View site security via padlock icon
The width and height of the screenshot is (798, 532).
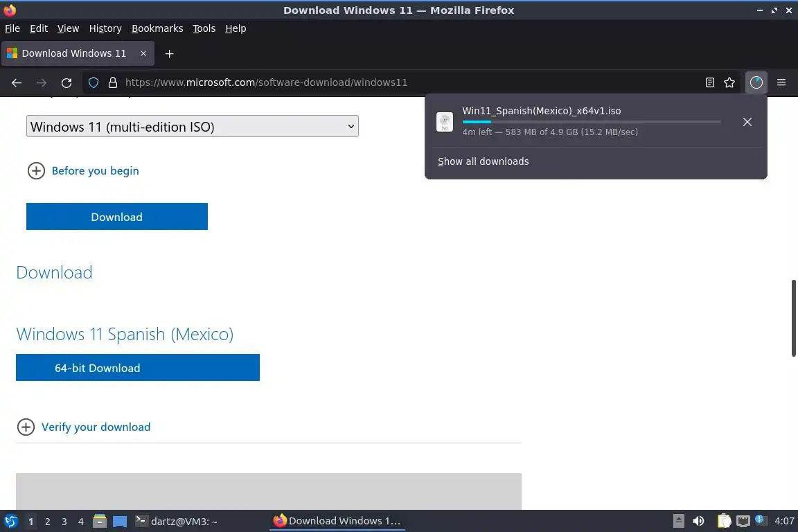(113, 82)
